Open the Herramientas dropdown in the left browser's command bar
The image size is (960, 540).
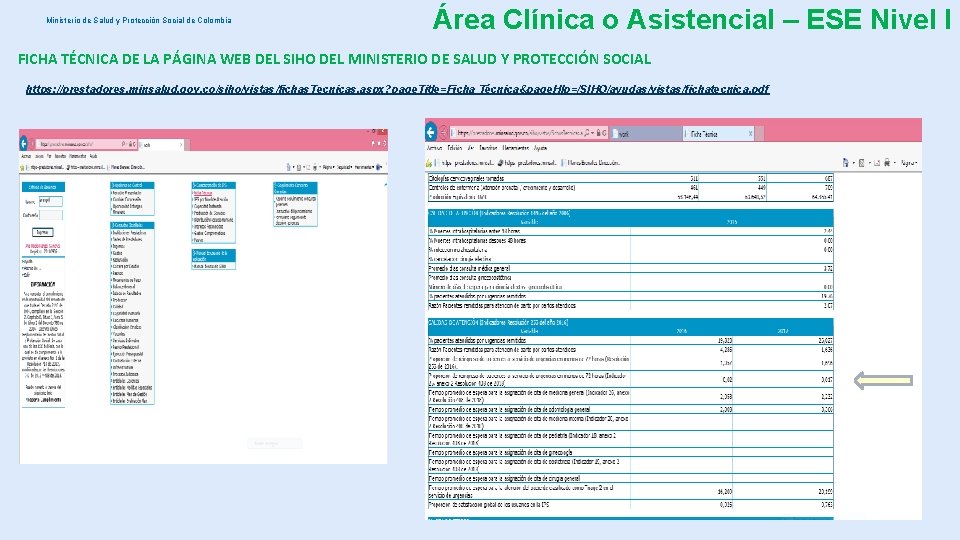364,167
